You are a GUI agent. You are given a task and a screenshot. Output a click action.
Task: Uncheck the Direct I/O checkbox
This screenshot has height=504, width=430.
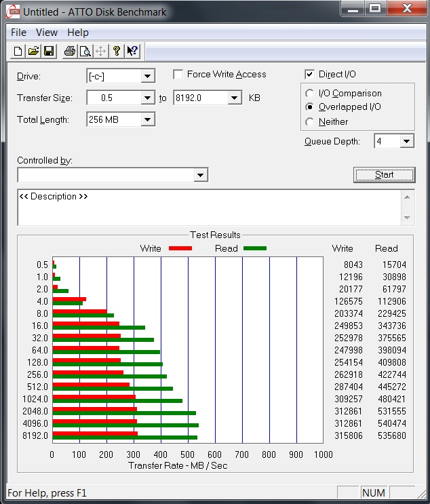pyautogui.click(x=310, y=75)
